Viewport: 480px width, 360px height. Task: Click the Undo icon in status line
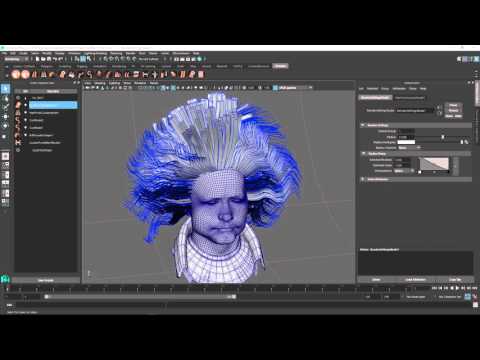point(55,59)
